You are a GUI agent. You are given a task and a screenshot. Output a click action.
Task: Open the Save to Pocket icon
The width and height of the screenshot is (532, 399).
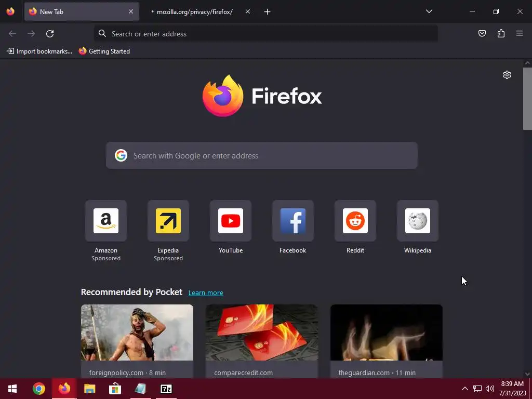tap(482, 33)
